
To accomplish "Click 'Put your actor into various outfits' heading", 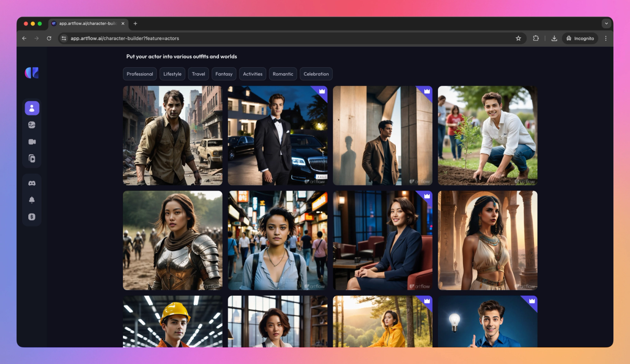I will coord(182,57).
